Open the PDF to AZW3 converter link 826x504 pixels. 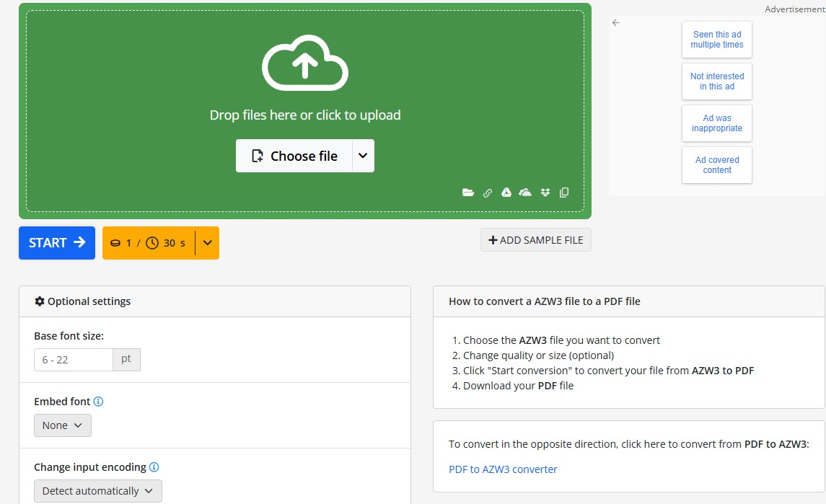tap(503, 469)
